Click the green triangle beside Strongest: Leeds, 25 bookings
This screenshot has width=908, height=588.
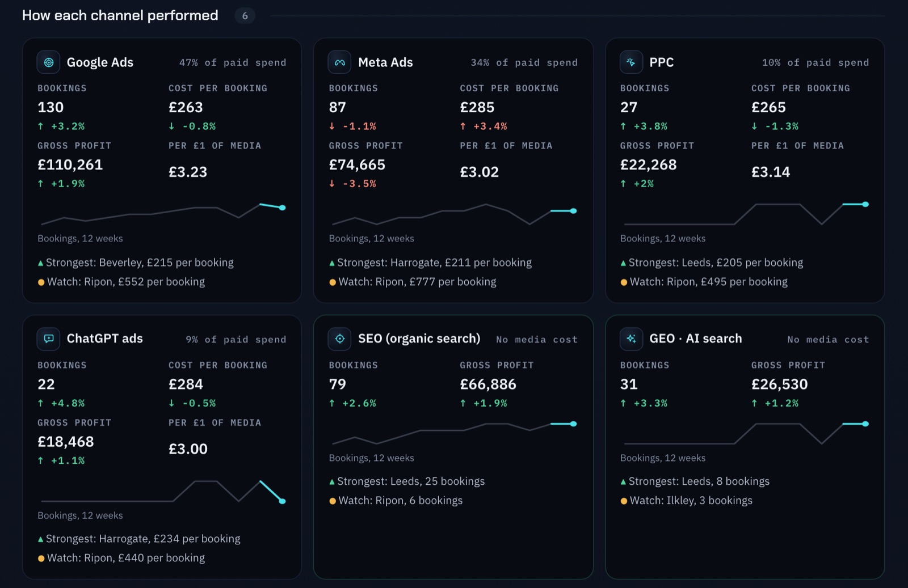click(x=332, y=482)
